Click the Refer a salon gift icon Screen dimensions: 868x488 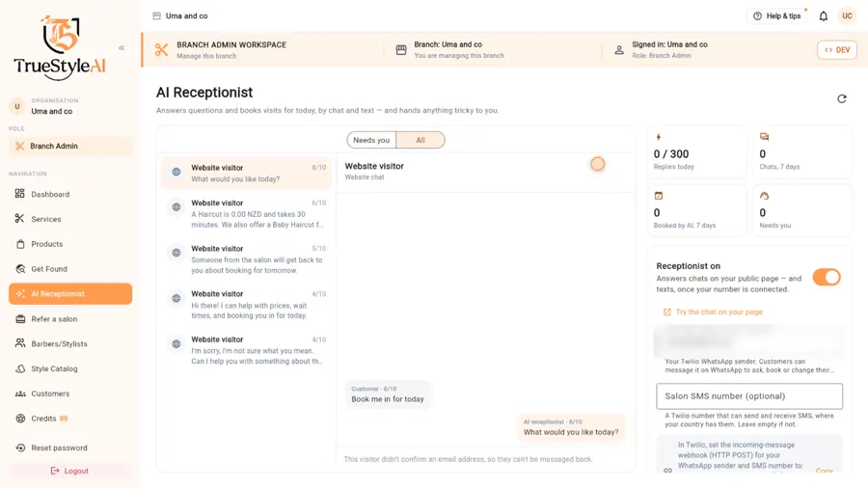pyautogui.click(x=20, y=318)
